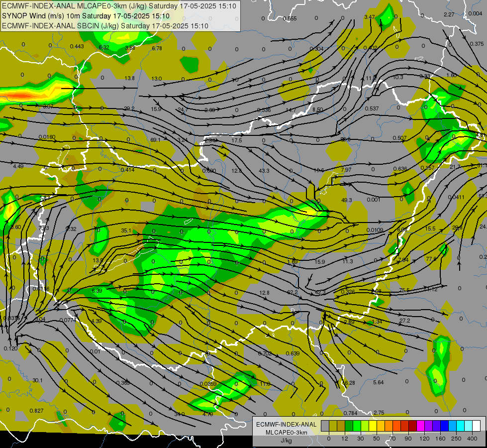Pick the dark green legend swatch above 12
The height and width of the screenshot is (448, 487).
tap(349, 426)
